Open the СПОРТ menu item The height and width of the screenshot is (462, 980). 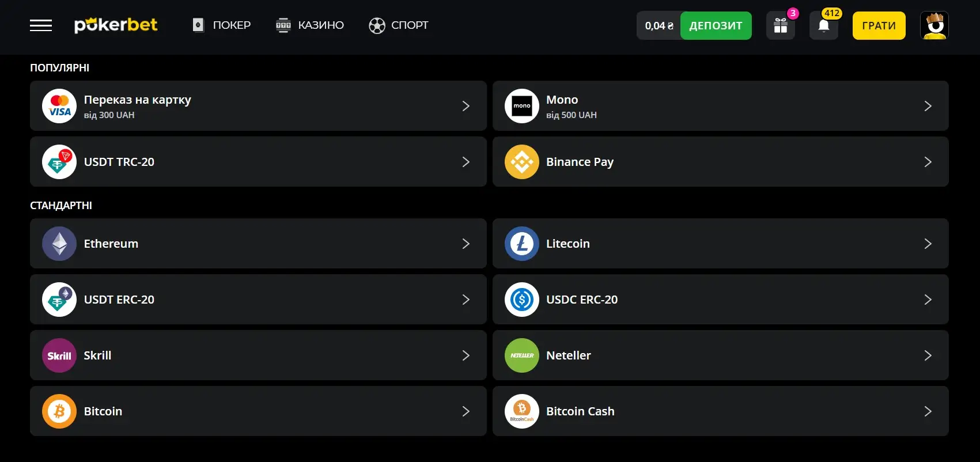click(410, 25)
